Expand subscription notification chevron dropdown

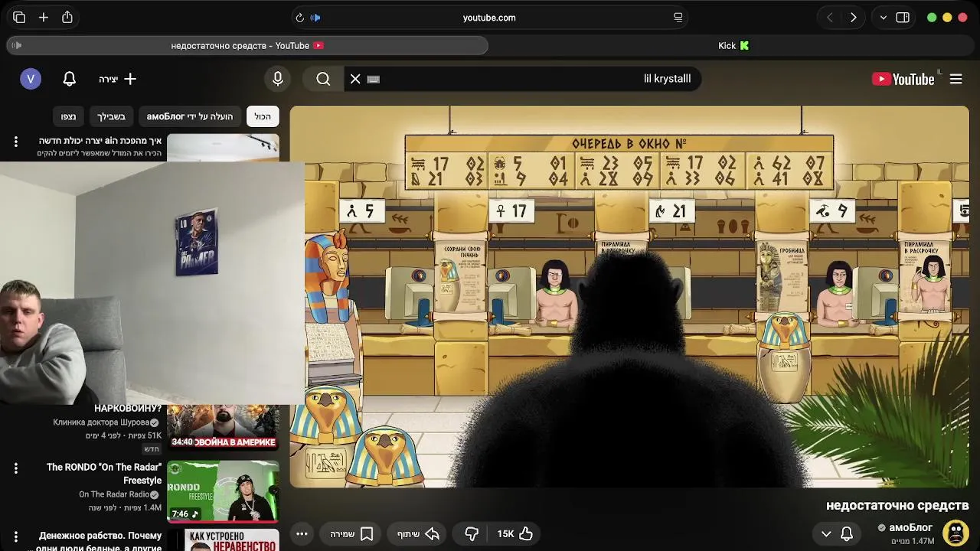[x=826, y=534]
